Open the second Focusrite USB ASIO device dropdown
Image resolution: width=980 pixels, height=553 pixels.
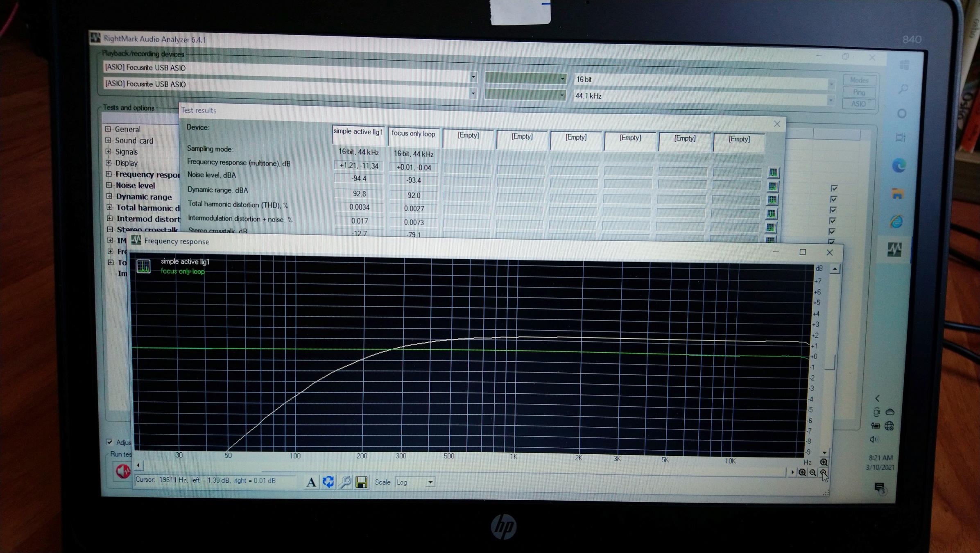pyautogui.click(x=473, y=94)
